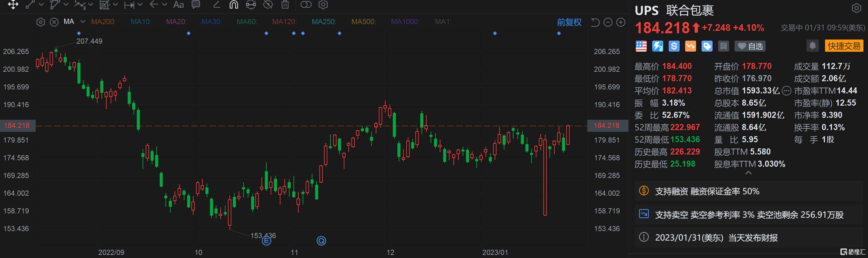Remove the MA indicator
Screen dimensions: 868x258
tap(54, 22)
